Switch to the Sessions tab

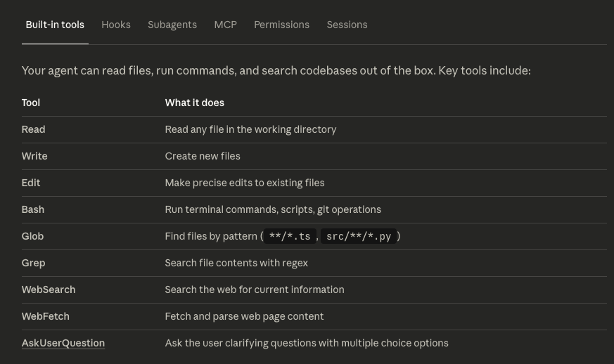tap(347, 25)
